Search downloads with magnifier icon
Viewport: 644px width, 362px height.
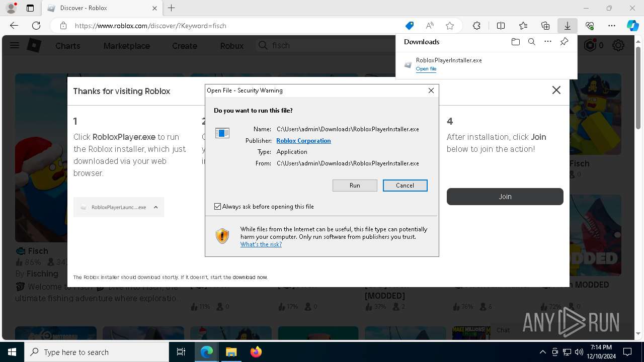point(531,42)
